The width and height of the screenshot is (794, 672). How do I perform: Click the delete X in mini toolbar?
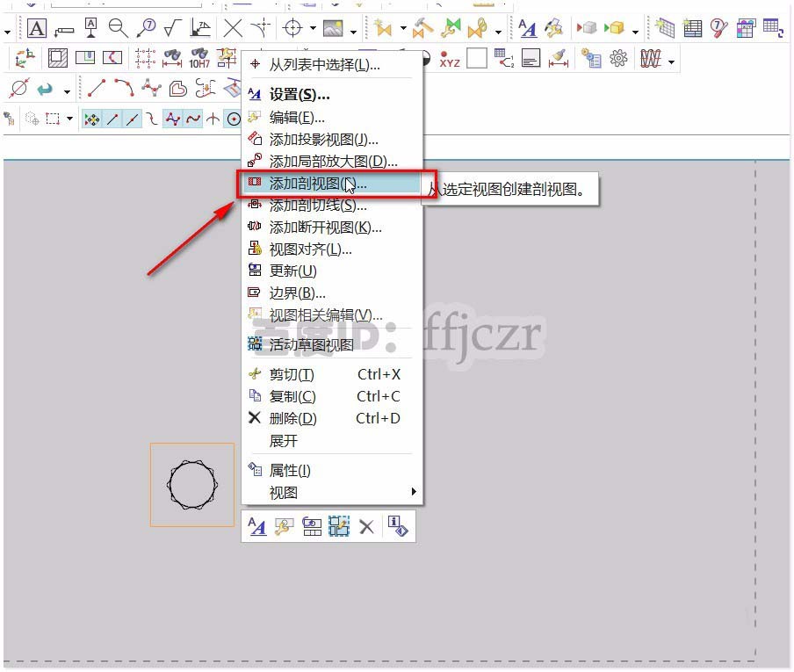(x=366, y=527)
